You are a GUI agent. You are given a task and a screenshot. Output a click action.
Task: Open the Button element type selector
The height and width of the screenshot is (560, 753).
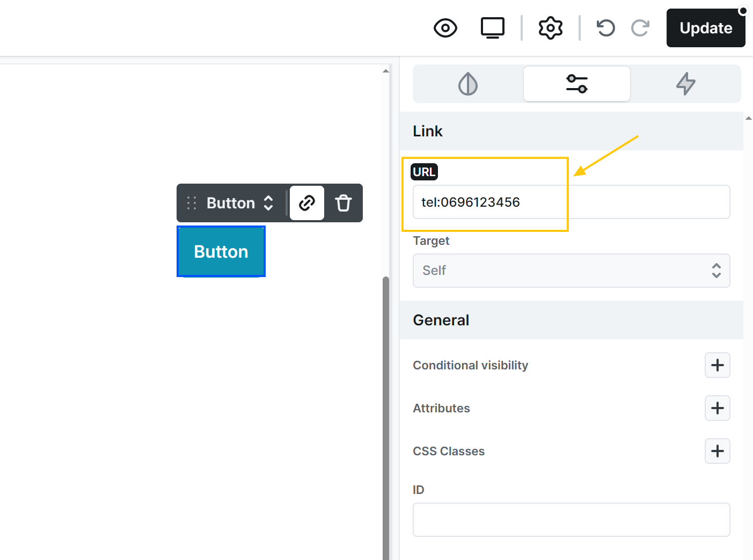click(240, 203)
